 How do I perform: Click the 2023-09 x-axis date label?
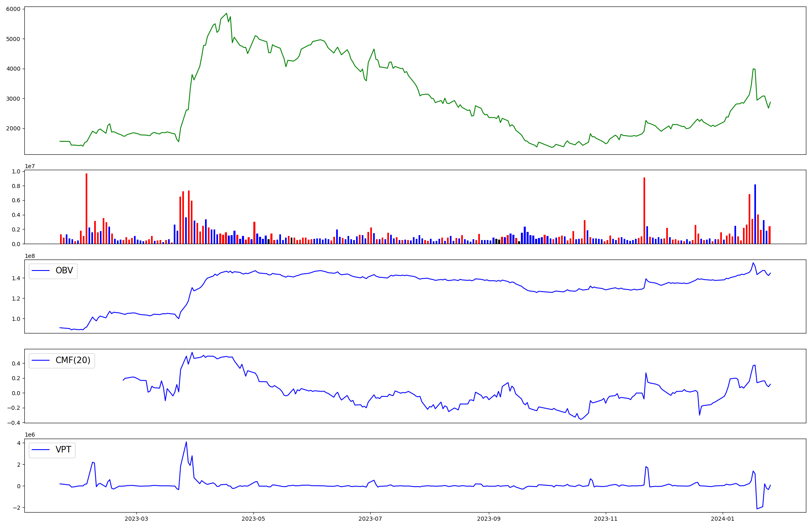[489, 519]
